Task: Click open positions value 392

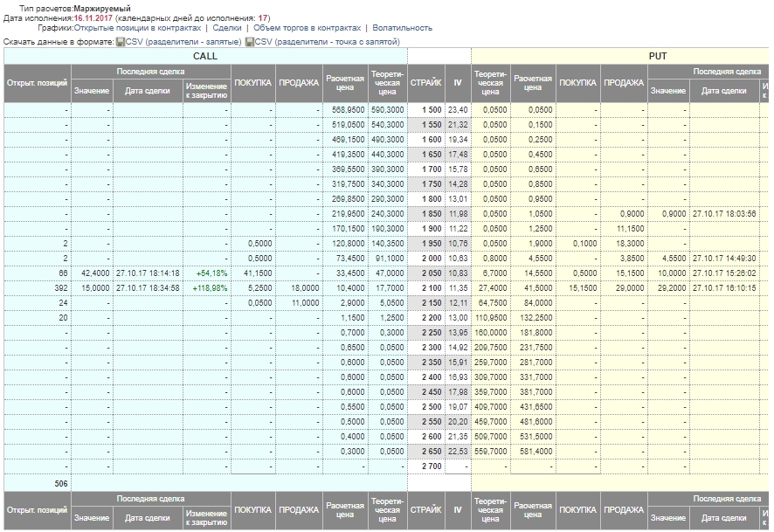Action: pyautogui.click(x=61, y=287)
